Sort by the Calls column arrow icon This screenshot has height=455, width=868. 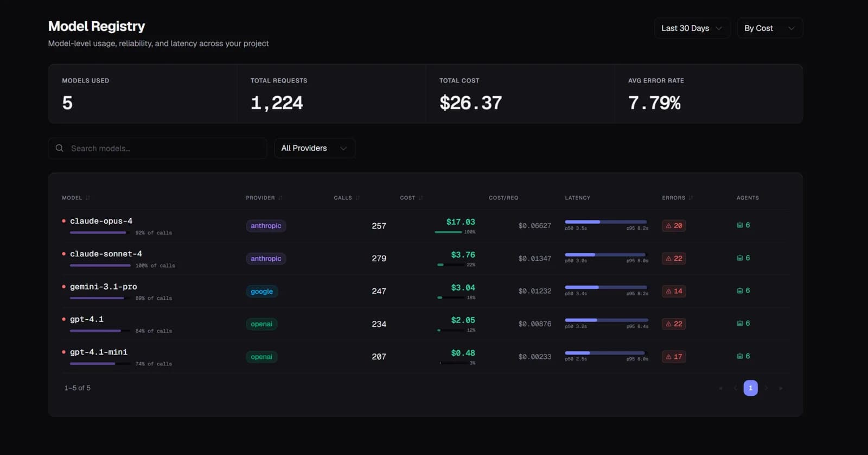pos(358,198)
